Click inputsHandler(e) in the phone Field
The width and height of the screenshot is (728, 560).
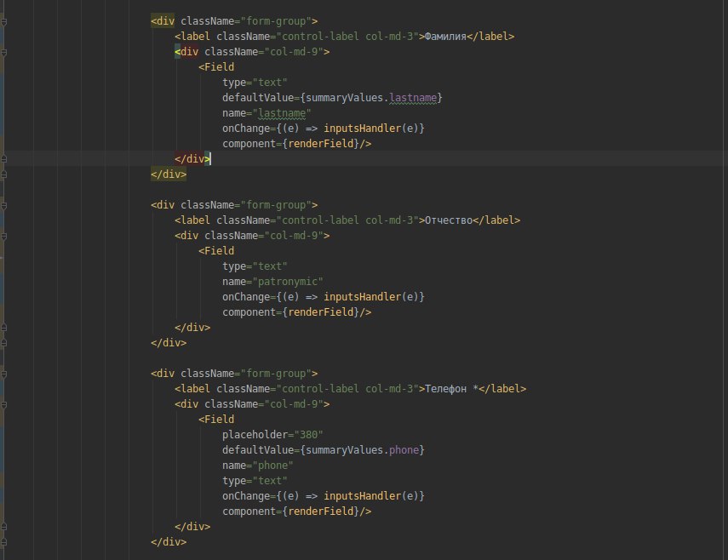point(371,495)
